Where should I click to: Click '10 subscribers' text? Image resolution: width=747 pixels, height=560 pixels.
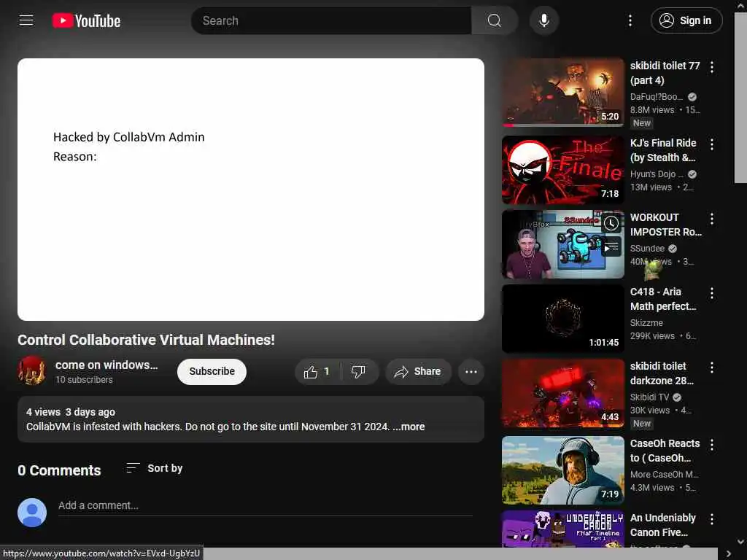(x=84, y=379)
